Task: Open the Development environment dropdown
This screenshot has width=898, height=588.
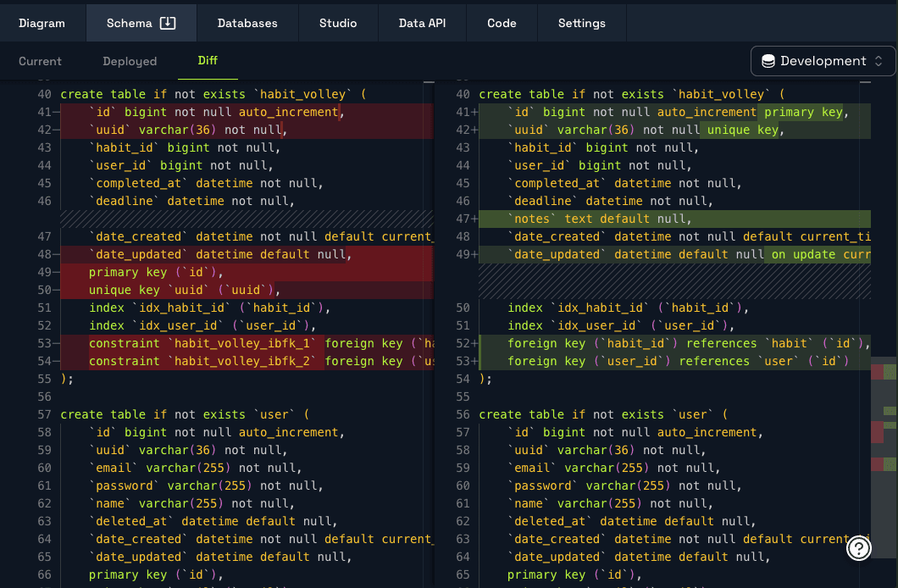Action: (823, 61)
